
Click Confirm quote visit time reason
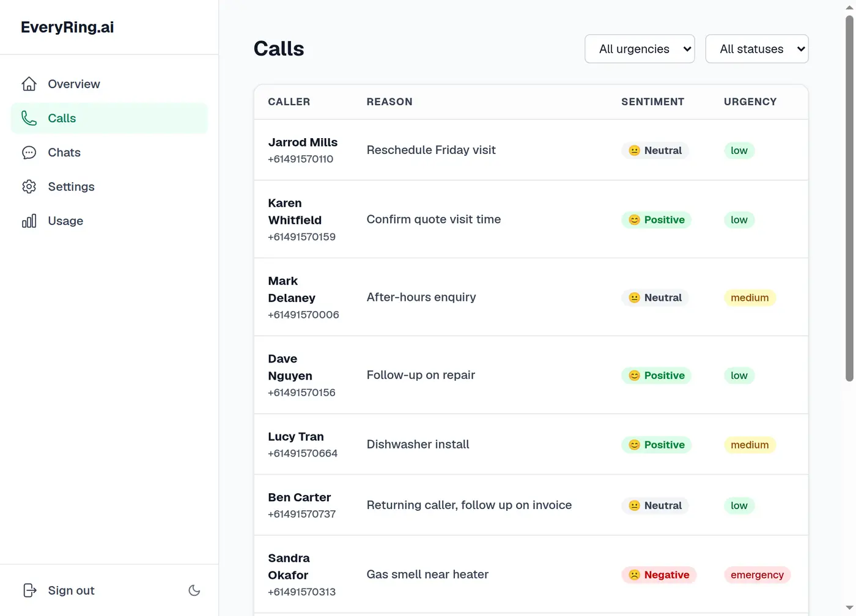[434, 219]
